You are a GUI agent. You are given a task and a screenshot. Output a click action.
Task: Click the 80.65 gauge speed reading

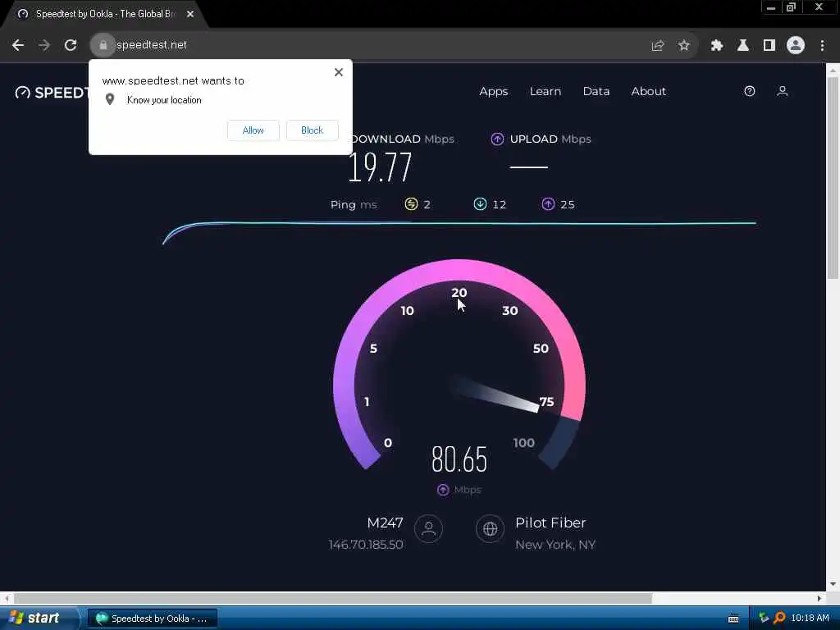[459, 459]
